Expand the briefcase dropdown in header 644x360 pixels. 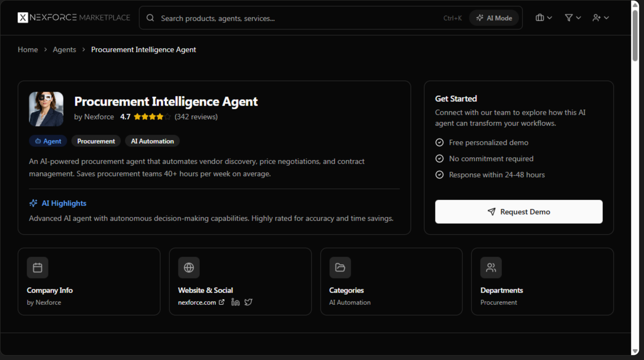point(544,18)
